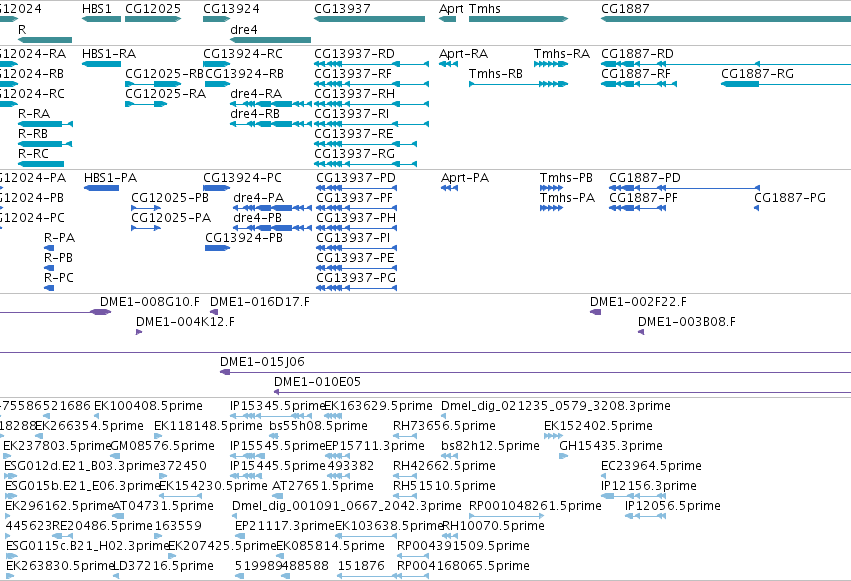The width and height of the screenshot is (851, 581).
Task: Click EST IP12156.3prime
Action: pos(633,496)
